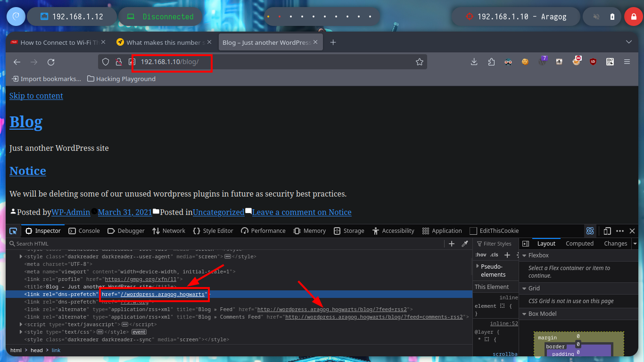Toggle responsive design mode icon
Image resolution: width=644 pixels, height=362 pixels.
[607, 231]
